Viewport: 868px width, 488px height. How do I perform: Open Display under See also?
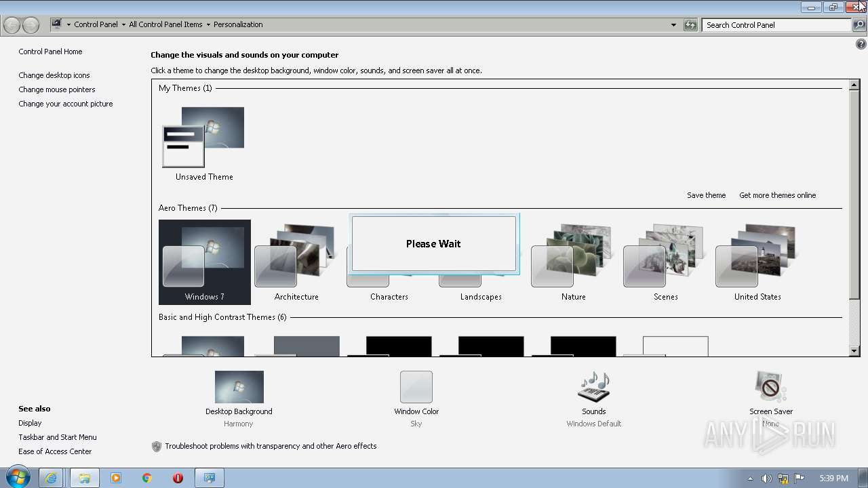pyautogui.click(x=30, y=423)
